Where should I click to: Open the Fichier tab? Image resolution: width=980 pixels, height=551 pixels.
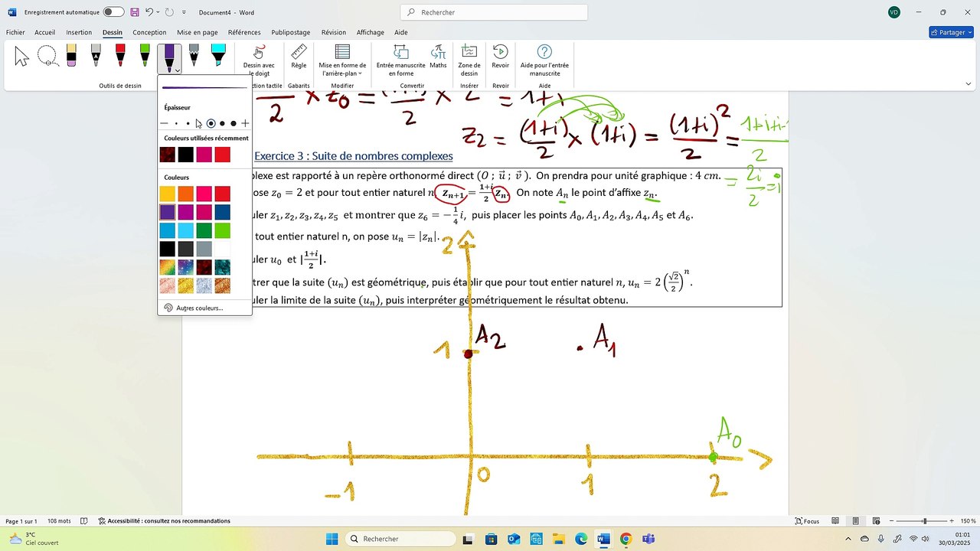pos(15,32)
